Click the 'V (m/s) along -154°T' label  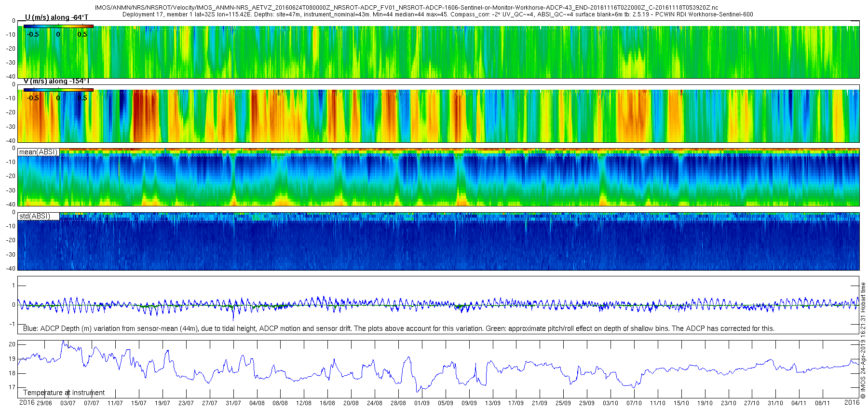point(56,81)
